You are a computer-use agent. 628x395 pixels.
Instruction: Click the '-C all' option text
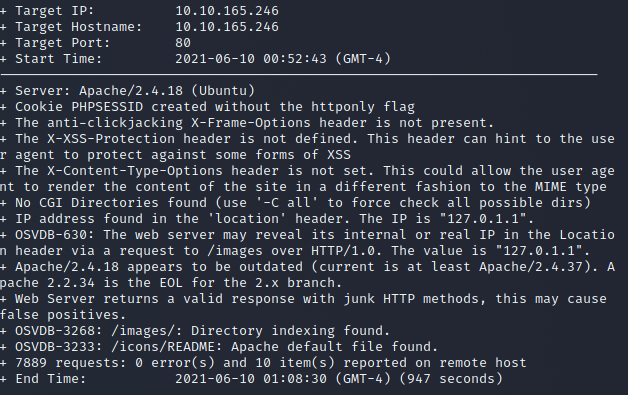[x=287, y=203]
